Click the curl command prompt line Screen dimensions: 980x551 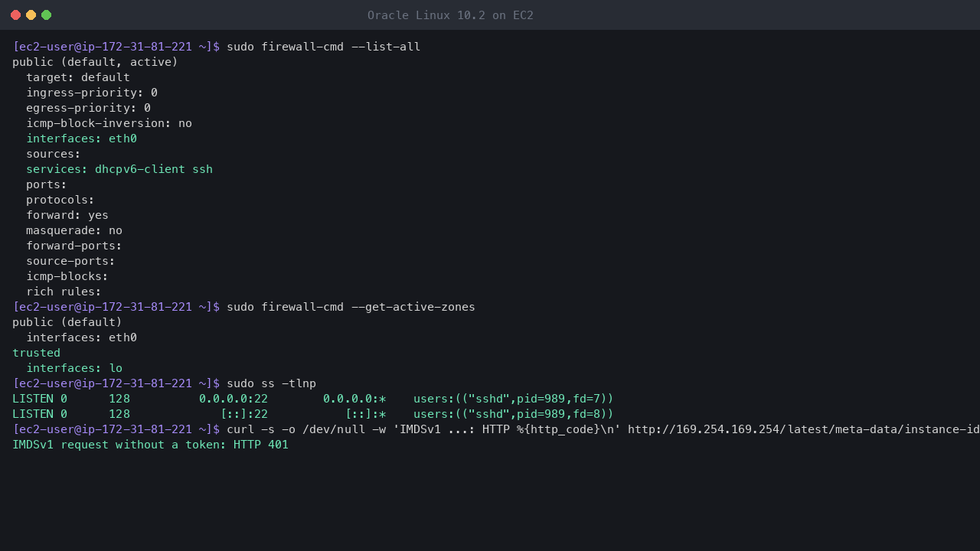pos(496,429)
